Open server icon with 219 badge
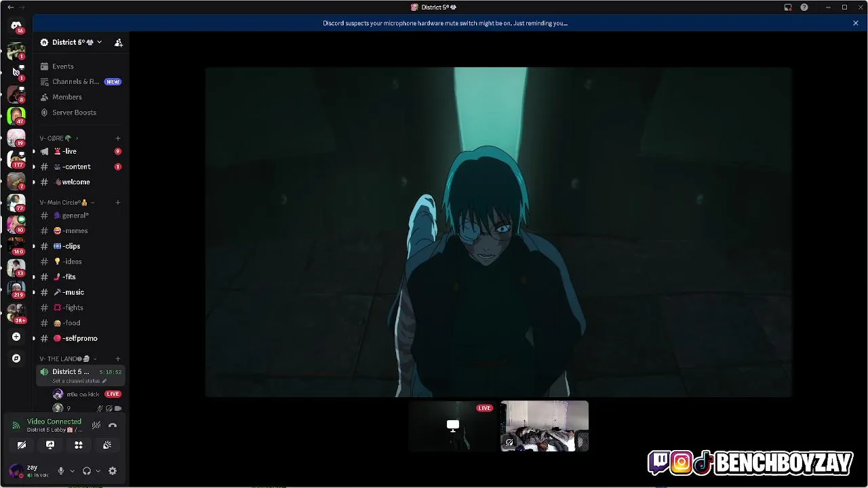Screen dimensions: 868x488 tap(16, 289)
